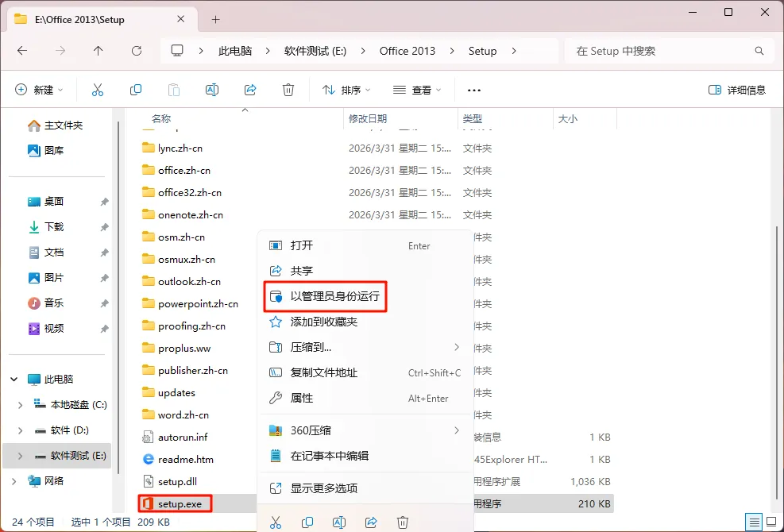
Task: Select the readme.htm file icon
Action: 148,459
